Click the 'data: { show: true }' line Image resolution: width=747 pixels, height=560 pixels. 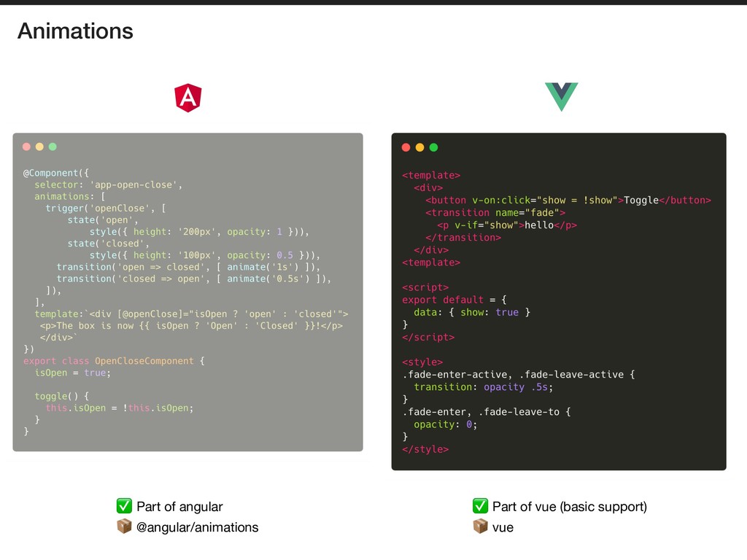coord(472,312)
